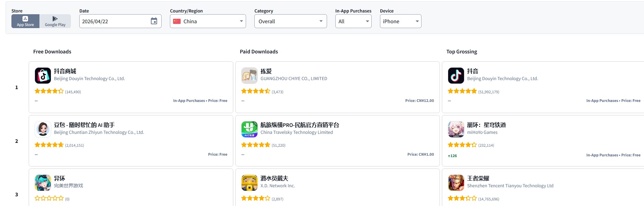The height and width of the screenshot is (206, 644).
Task: Click the 抖音 app icon in Top Grossing
Action: click(456, 76)
